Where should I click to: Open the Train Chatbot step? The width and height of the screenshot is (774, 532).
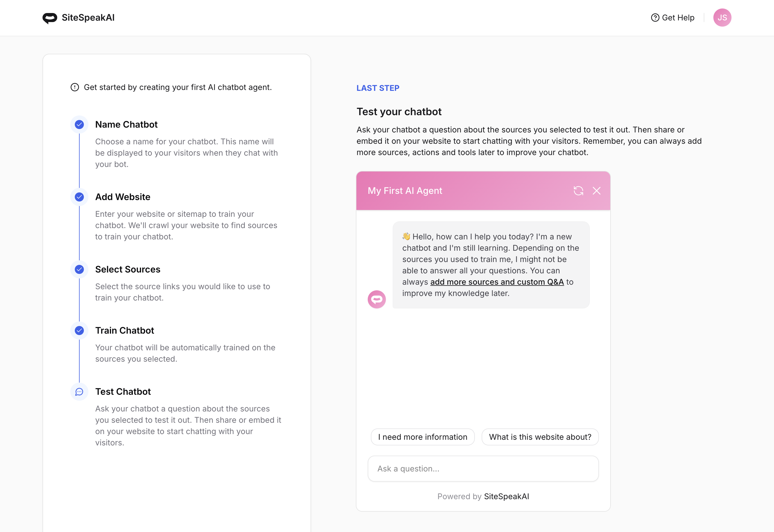point(124,330)
